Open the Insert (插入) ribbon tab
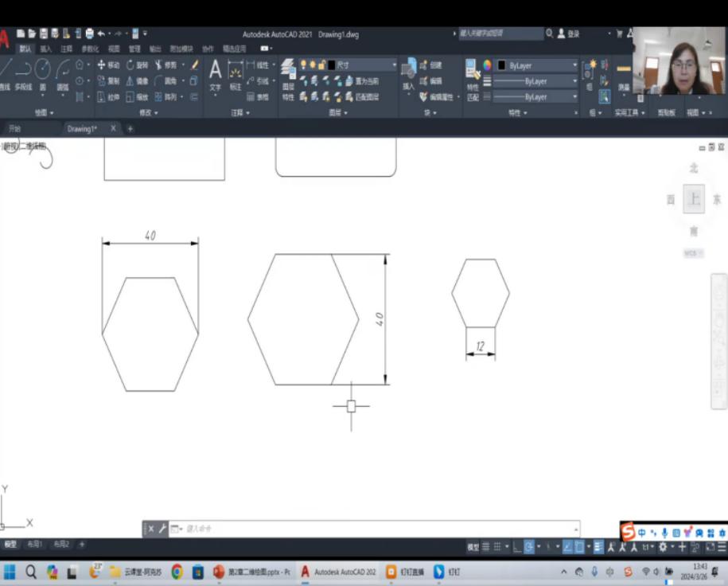 [45, 49]
